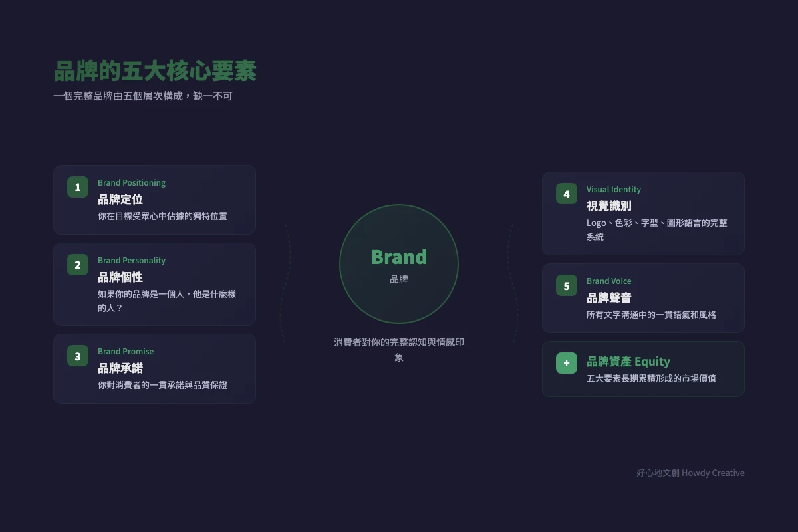
Task: Click the number 5 badge on Brand Voice
Action: (566, 285)
